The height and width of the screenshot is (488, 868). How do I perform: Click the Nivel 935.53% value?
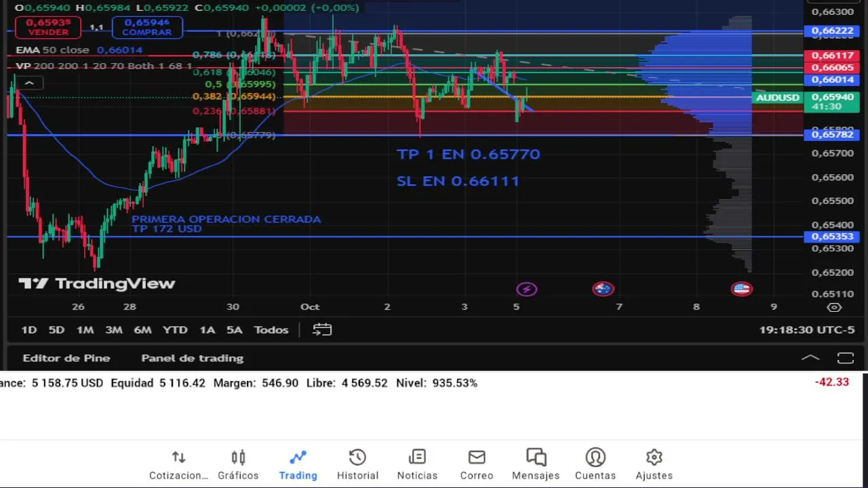tap(437, 383)
